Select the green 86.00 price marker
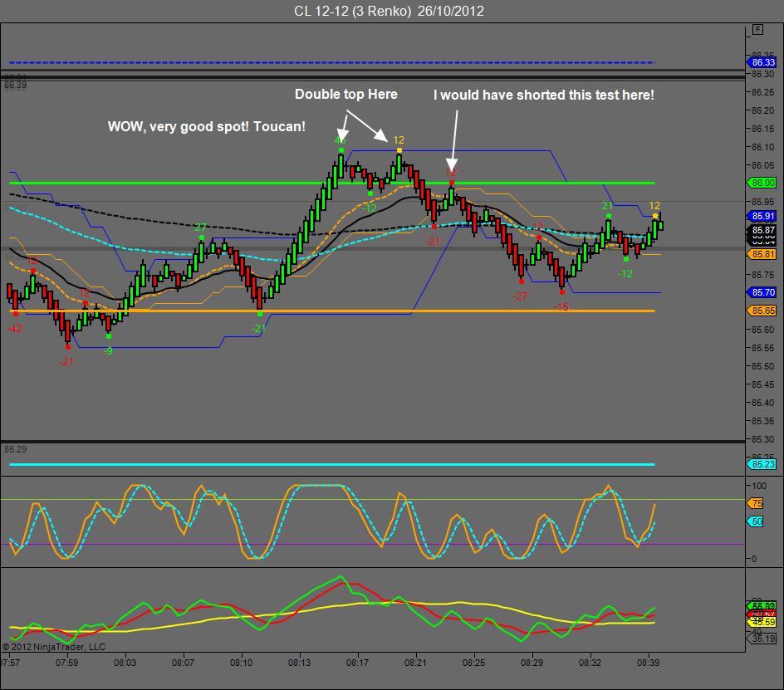Image resolution: width=784 pixels, height=690 pixels. coord(762,183)
